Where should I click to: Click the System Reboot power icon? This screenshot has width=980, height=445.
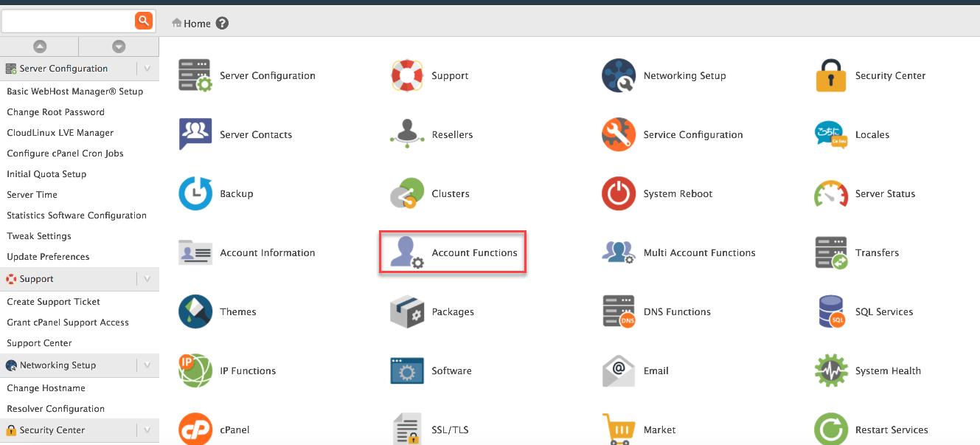pyautogui.click(x=619, y=193)
